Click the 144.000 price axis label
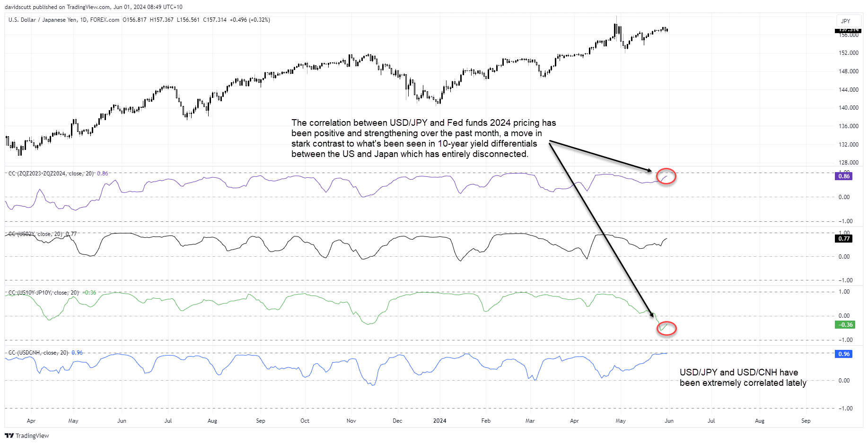 (849, 90)
